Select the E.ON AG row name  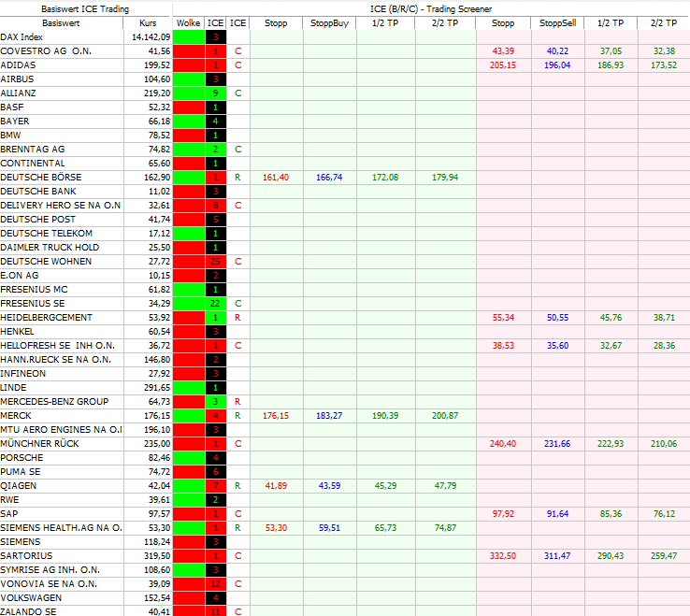[x=20, y=276]
